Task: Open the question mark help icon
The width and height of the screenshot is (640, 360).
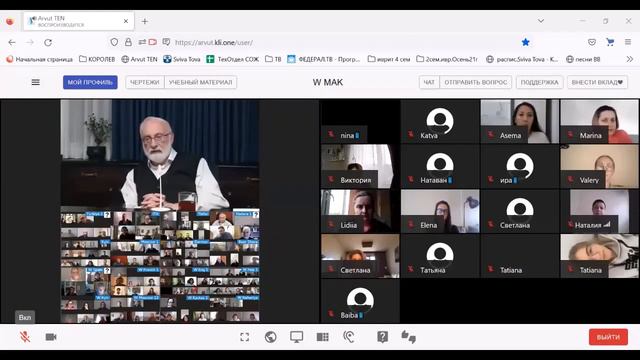Action: pos(382,337)
